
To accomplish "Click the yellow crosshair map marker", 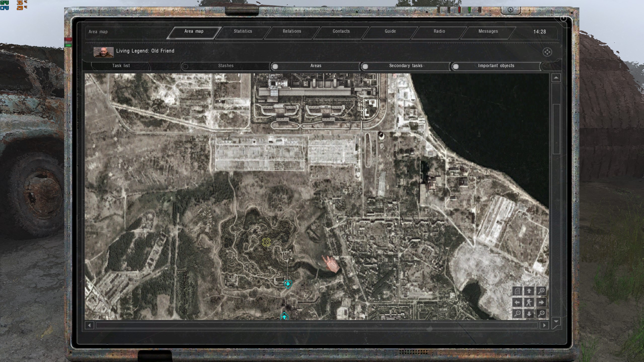I will [x=266, y=242].
